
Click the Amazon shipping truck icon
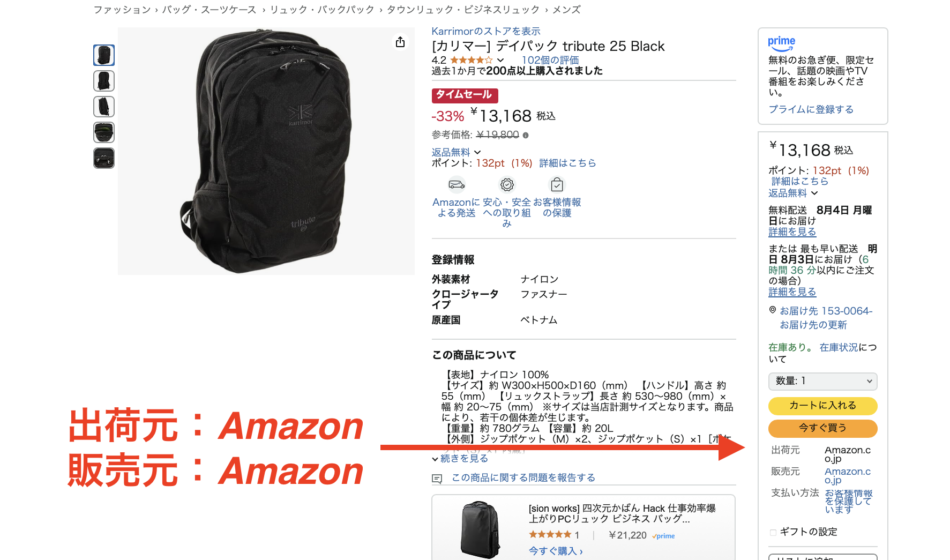[457, 185]
